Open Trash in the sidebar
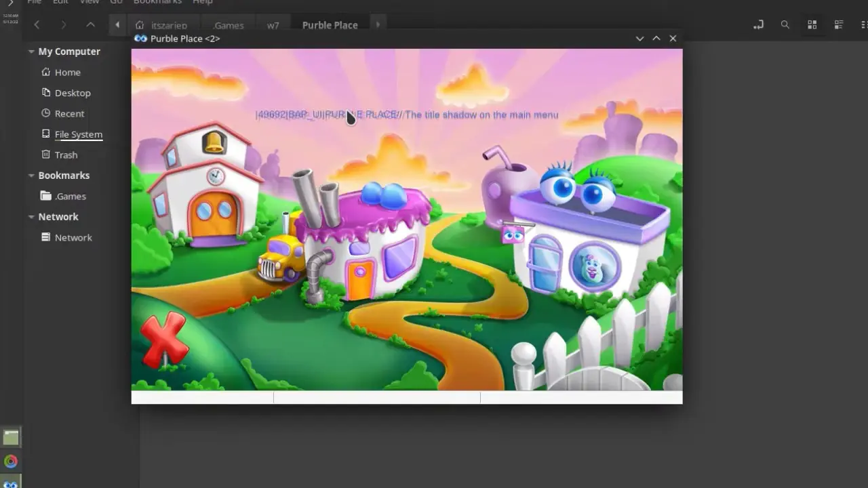The height and width of the screenshot is (488, 868). coord(66,155)
